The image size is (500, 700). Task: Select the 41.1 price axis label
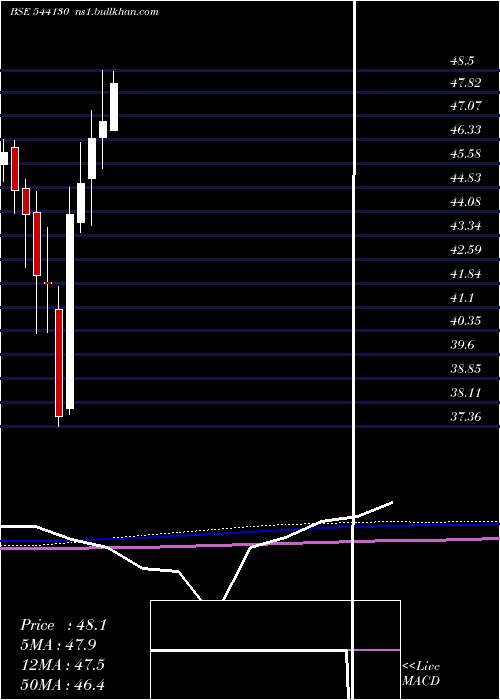[x=462, y=297]
